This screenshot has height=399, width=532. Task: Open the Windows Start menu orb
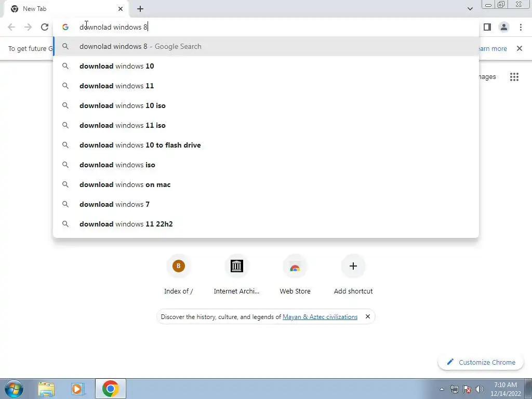coord(14,389)
